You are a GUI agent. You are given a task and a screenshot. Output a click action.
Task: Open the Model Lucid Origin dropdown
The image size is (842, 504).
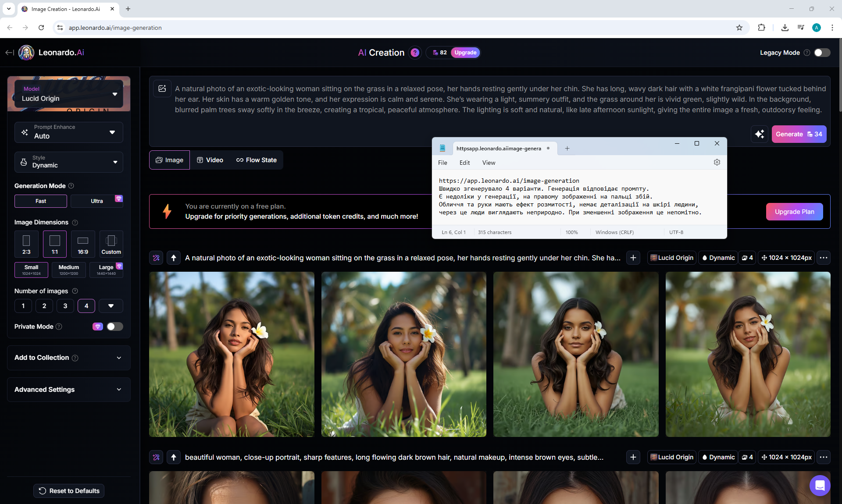click(x=69, y=94)
